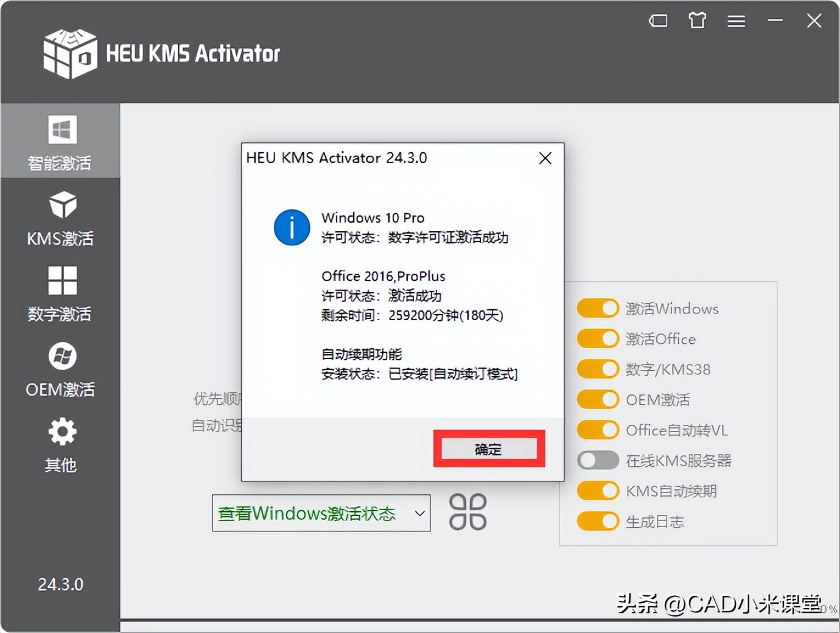Toggle the 数字/KMS38 switch
The height and width of the screenshot is (633, 840).
[598, 369]
